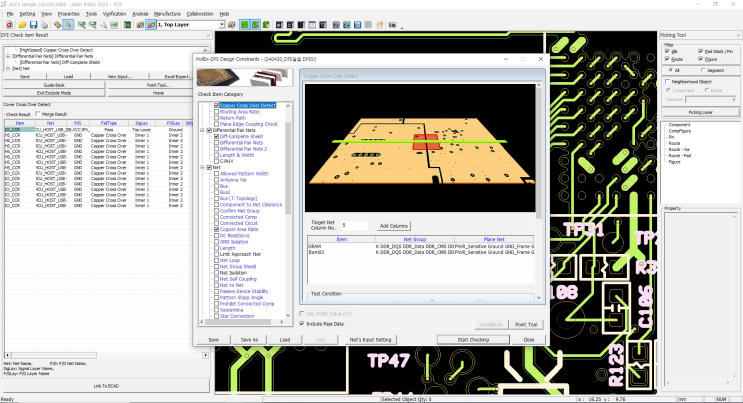Toggle Include Pass Data checkbox

click(x=302, y=324)
